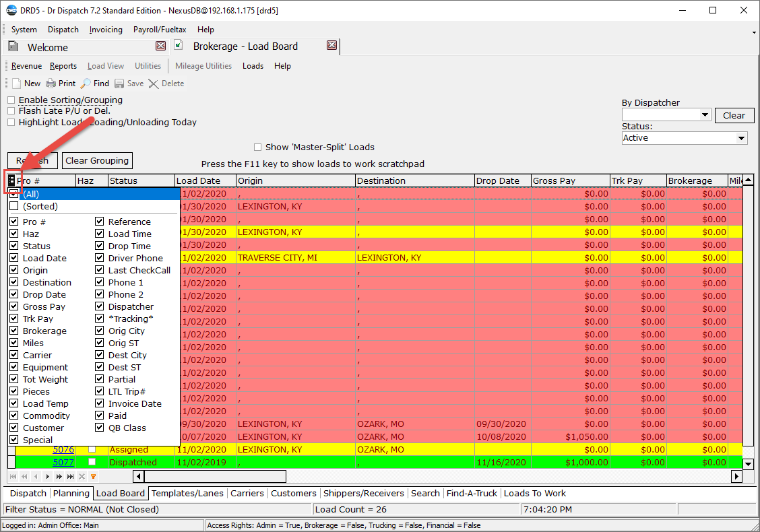Click the Clear Grouping button

pos(97,160)
